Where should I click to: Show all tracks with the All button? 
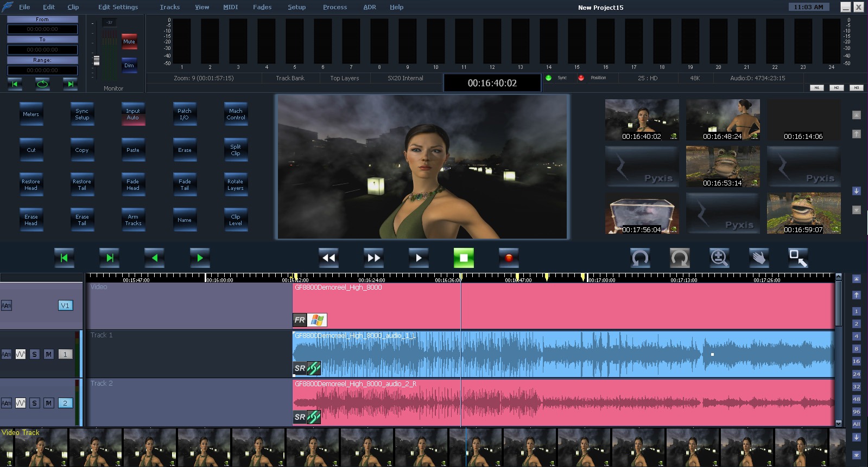(856, 424)
